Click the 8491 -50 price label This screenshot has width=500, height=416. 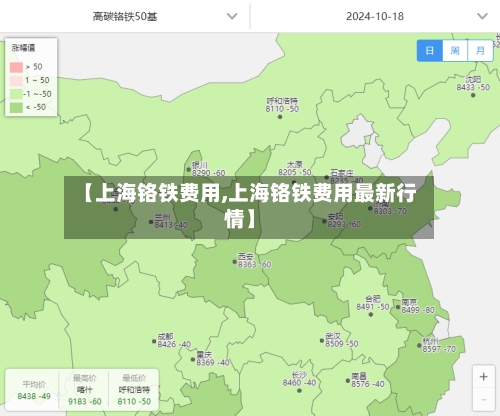coord(373,307)
